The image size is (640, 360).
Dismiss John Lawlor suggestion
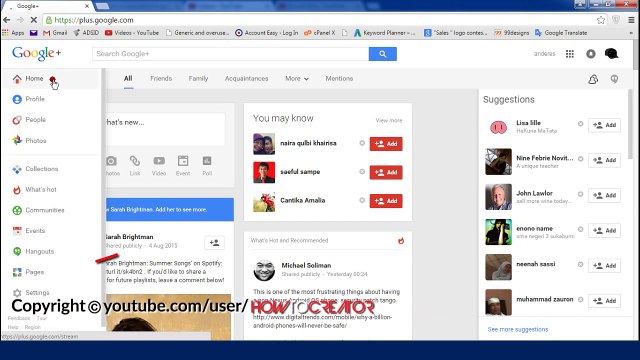580,194
